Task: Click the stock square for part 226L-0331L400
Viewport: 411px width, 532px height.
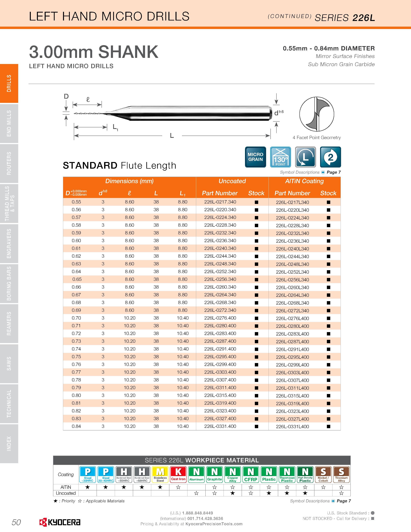Action: tap(328, 427)
